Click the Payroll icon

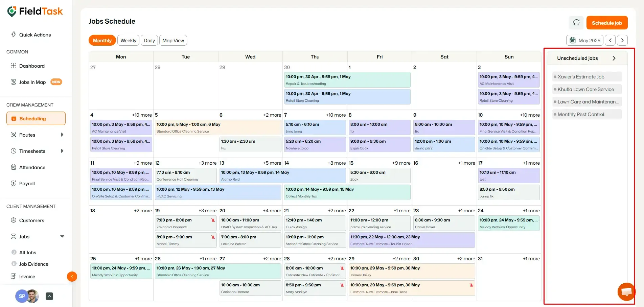(x=14, y=183)
